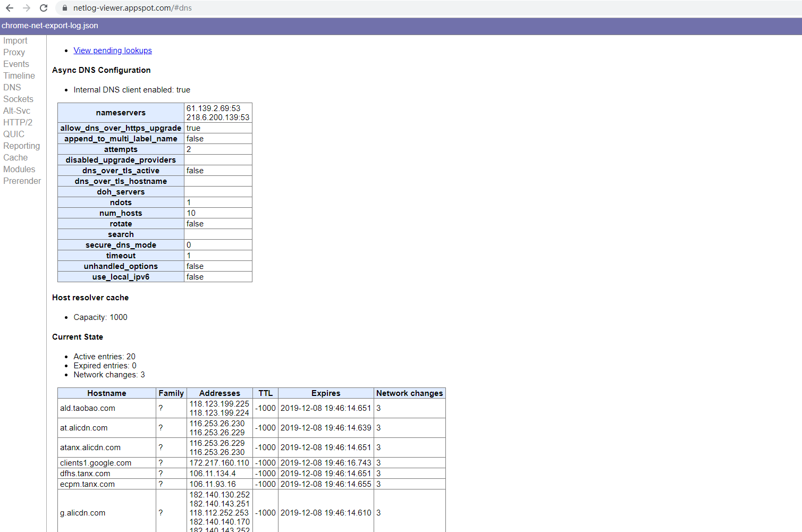
Task: Select nameserver 61.139.2.69:53
Action: [x=214, y=108]
